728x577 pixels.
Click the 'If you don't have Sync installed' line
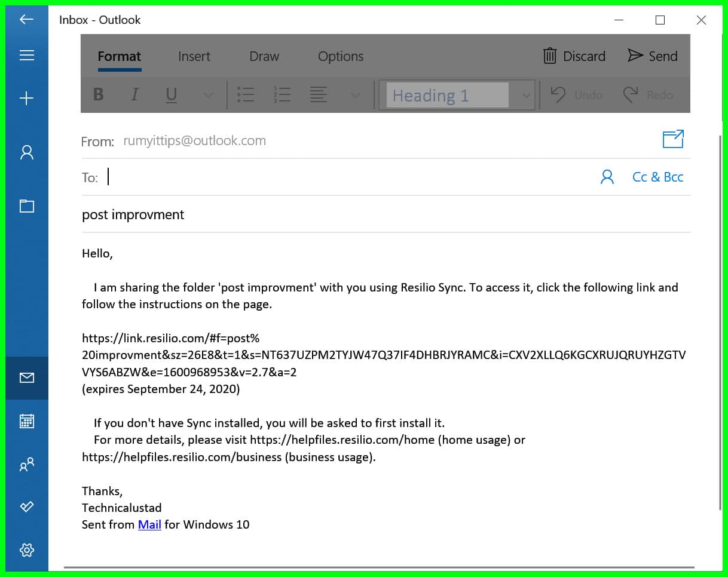point(269,423)
